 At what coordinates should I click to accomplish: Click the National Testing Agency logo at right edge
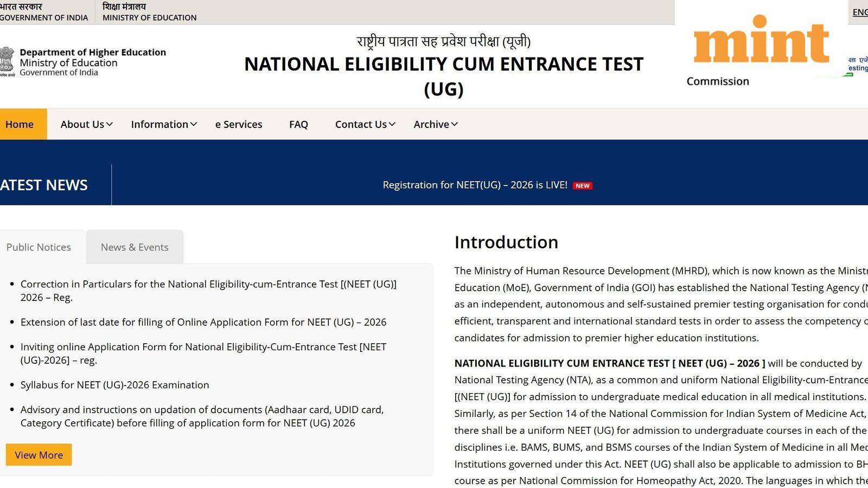857,65
